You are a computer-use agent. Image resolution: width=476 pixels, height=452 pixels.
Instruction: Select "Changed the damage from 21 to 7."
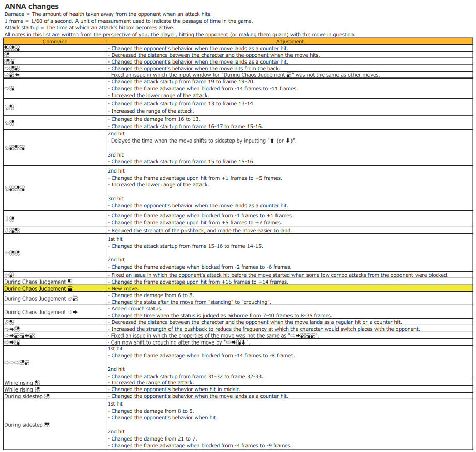[152, 439]
